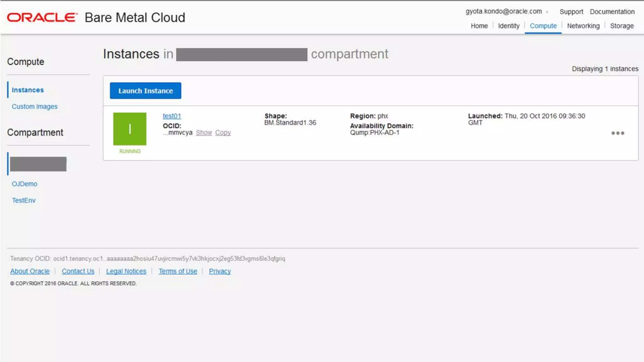644x362 pixels.
Task: Copy the test01 OCID
Action: (223, 133)
